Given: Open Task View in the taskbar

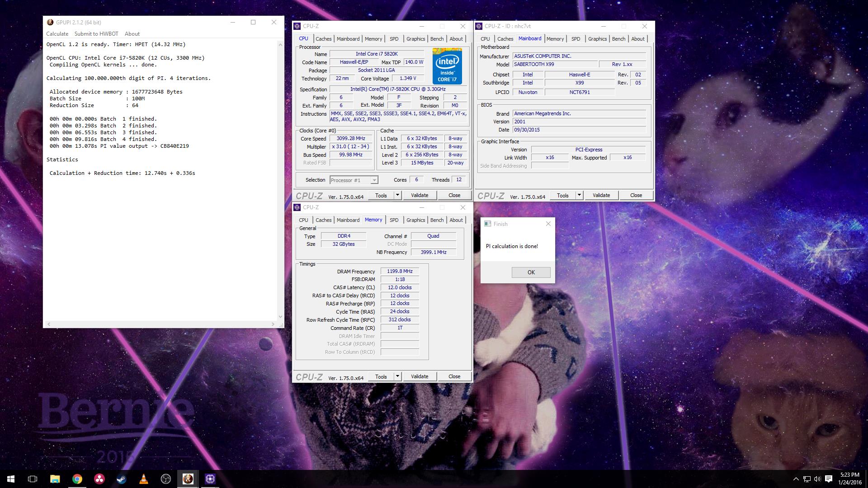Looking at the screenshot, I should [33, 479].
